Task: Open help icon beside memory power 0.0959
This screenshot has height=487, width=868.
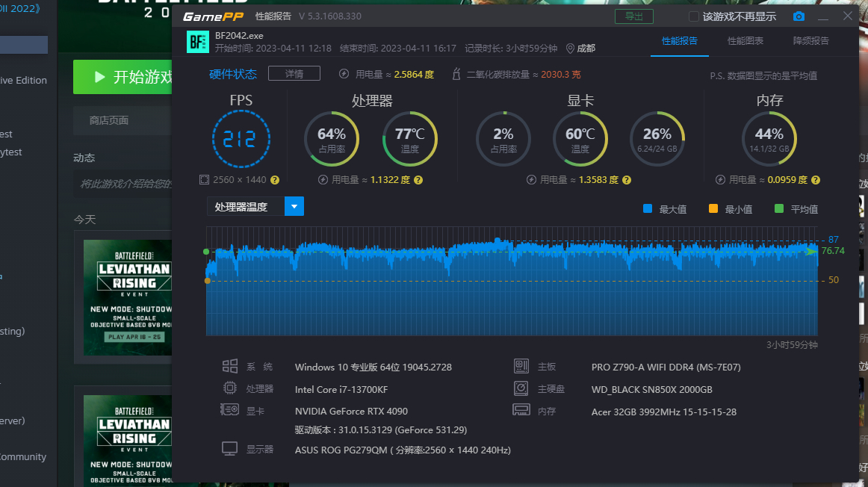Action: point(816,180)
